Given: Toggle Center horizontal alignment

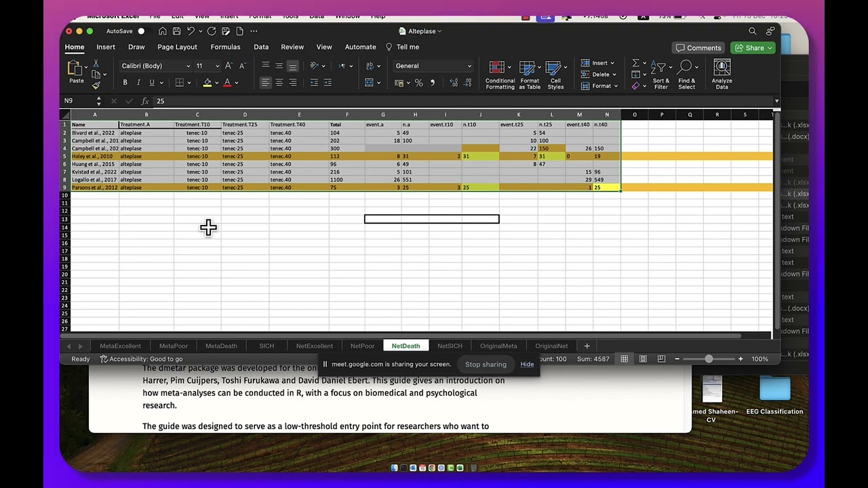Looking at the screenshot, I should (x=279, y=83).
